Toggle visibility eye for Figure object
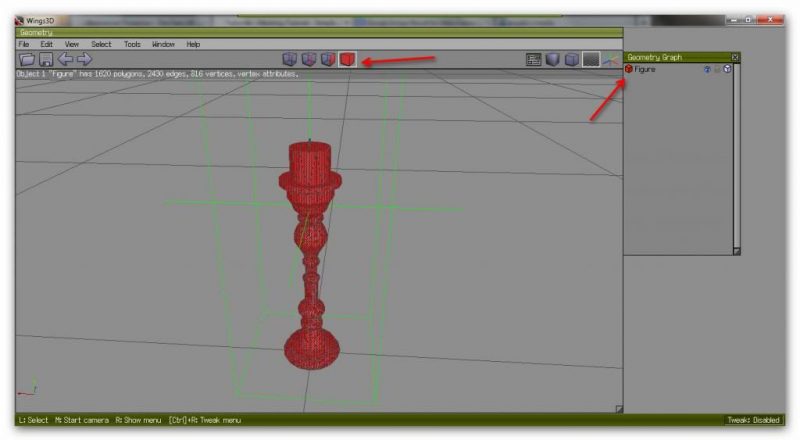The width and height of the screenshot is (800, 440). pos(706,69)
